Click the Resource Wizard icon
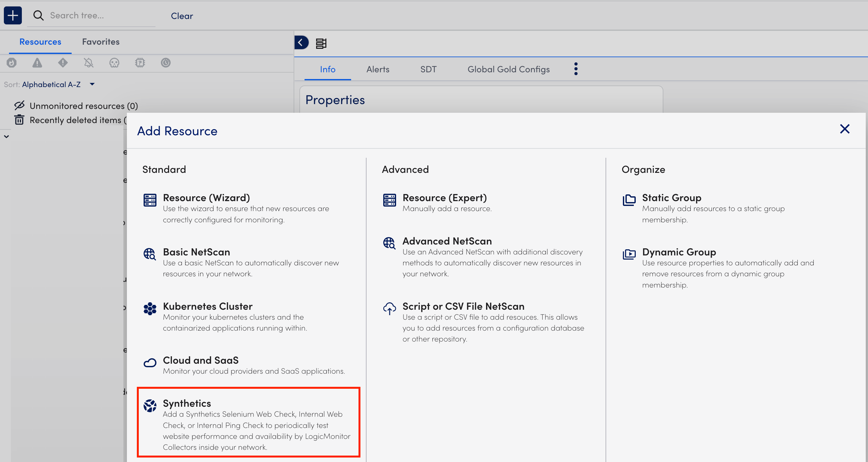Image resolution: width=868 pixels, height=462 pixels. pos(150,199)
